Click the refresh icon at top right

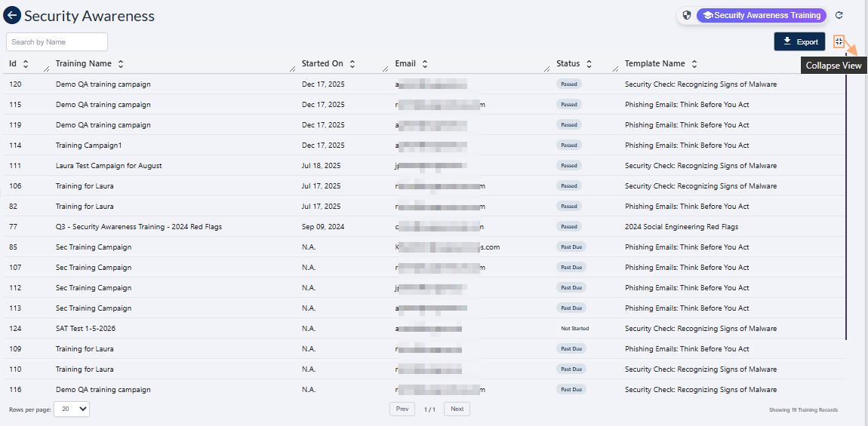839,15
